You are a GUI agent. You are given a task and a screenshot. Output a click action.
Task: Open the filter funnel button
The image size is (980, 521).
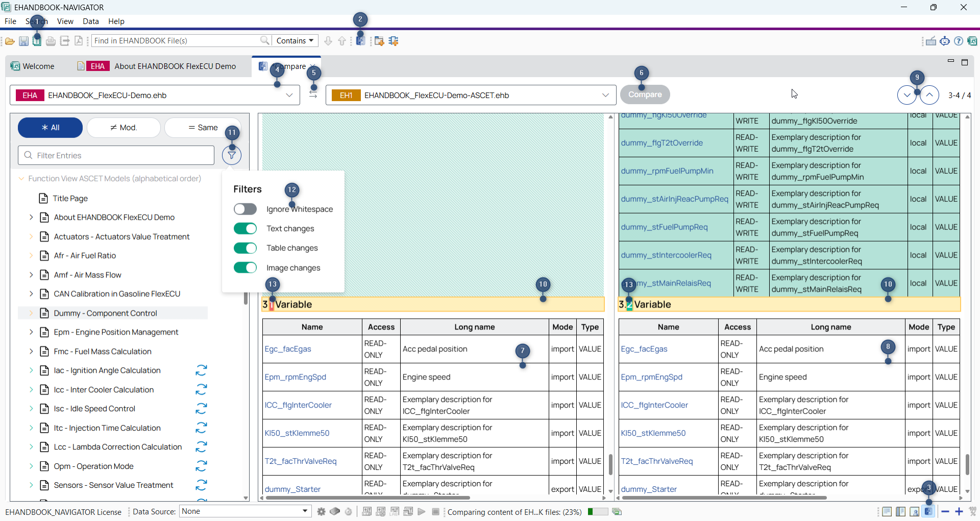[232, 155]
